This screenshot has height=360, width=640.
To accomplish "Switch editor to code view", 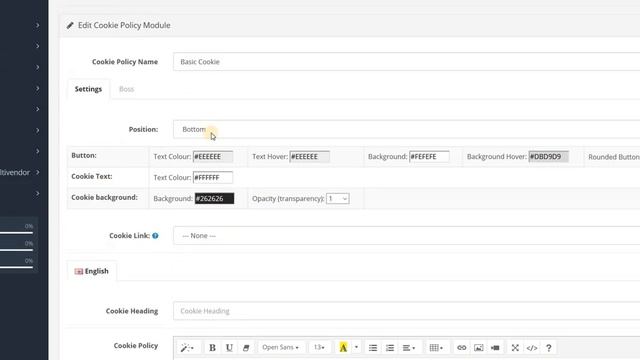I will 532,348.
